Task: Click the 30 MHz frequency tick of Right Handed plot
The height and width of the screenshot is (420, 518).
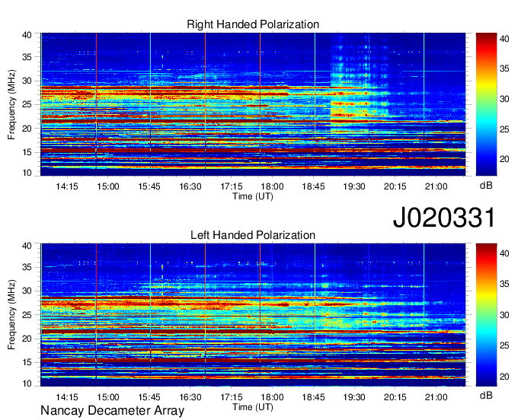Action: [x=27, y=81]
